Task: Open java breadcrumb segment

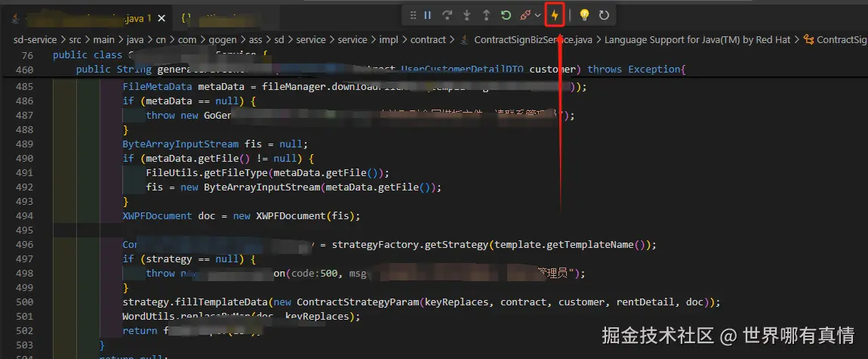Action: tap(134, 39)
